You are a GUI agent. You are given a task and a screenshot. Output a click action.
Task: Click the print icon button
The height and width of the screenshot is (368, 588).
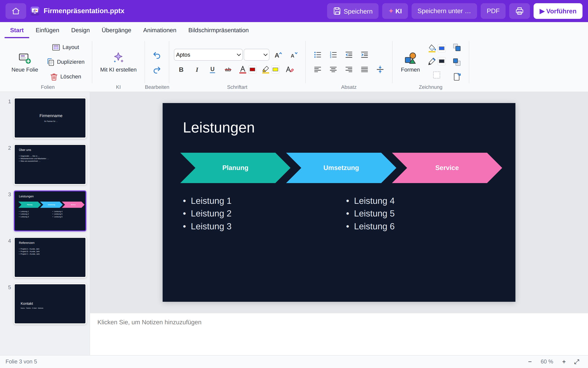pyautogui.click(x=519, y=11)
